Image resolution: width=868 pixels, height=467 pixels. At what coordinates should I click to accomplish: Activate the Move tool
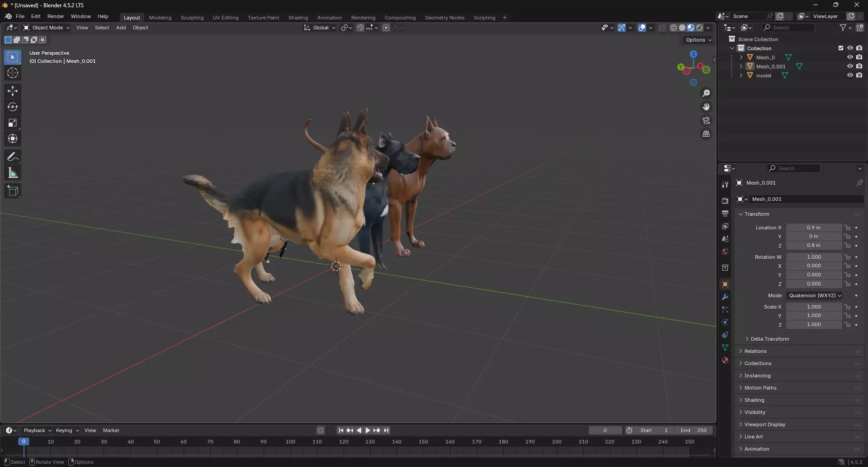coord(13,91)
